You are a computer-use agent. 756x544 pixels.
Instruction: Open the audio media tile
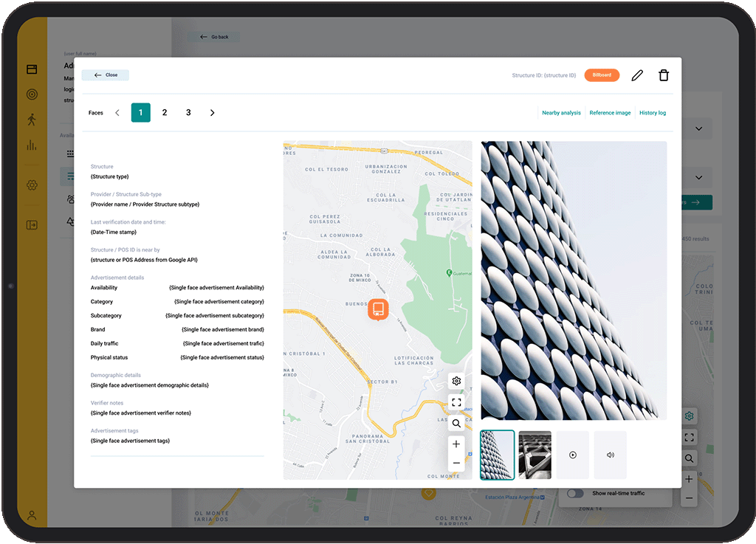tap(611, 455)
